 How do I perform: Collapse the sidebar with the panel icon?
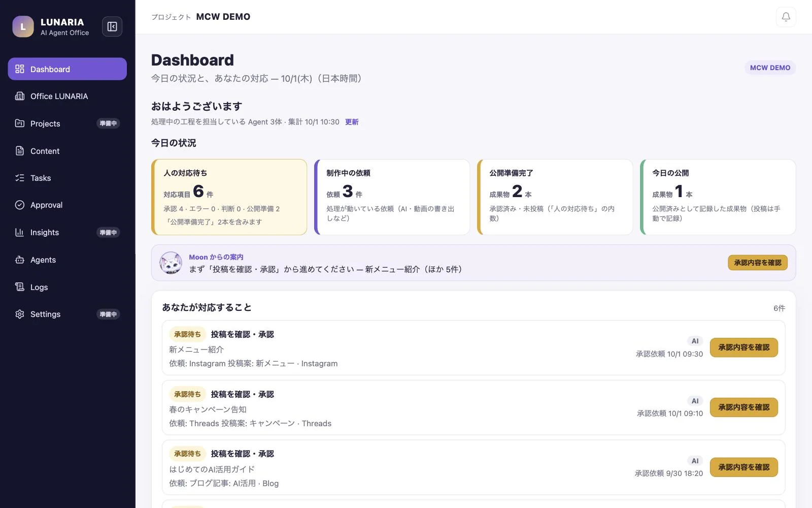point(112,26)
